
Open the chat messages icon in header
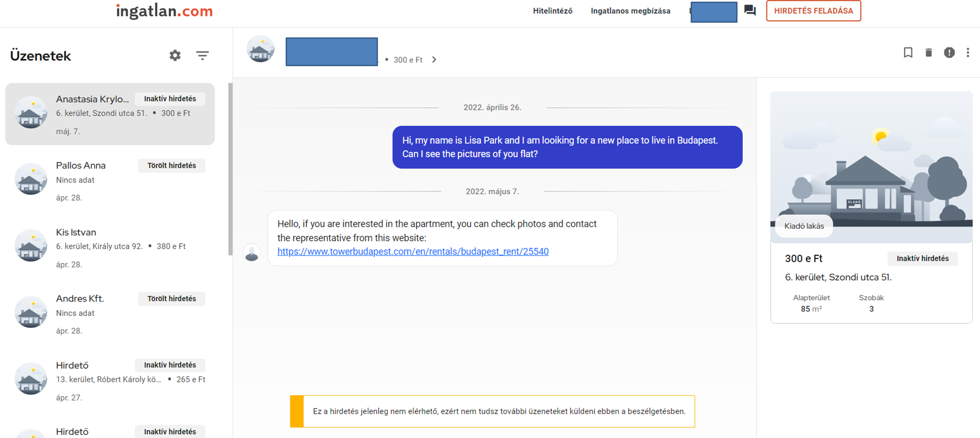coord(750,10)
